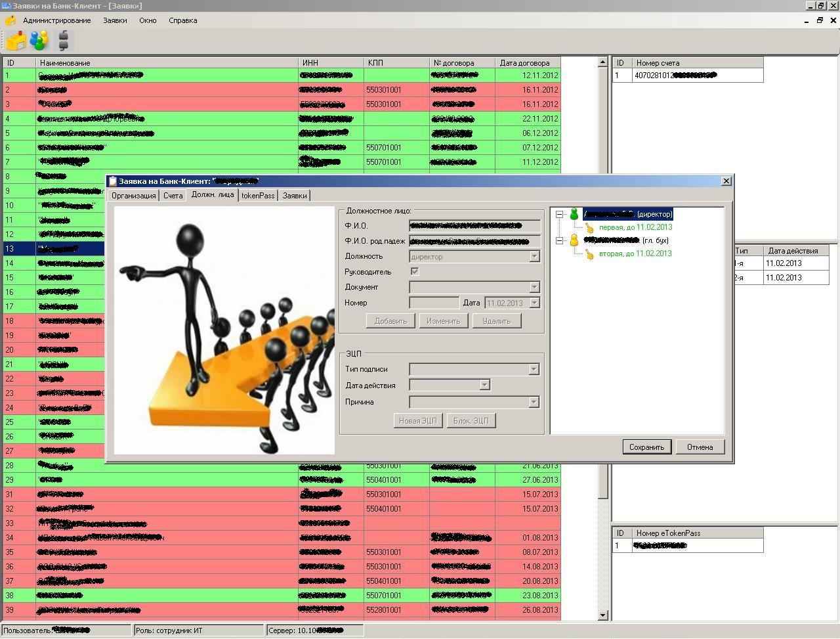Switch to the Организация tab

(x=133, y=196)
